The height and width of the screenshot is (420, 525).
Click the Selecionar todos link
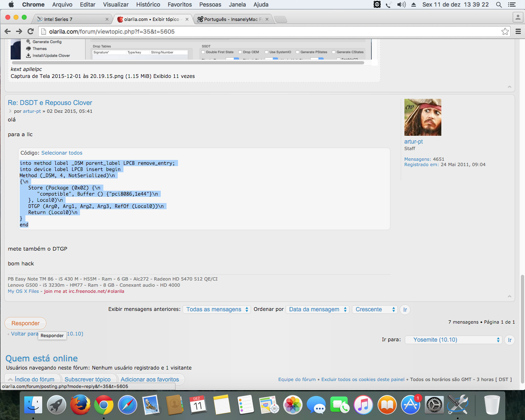[x=62, y=153]
